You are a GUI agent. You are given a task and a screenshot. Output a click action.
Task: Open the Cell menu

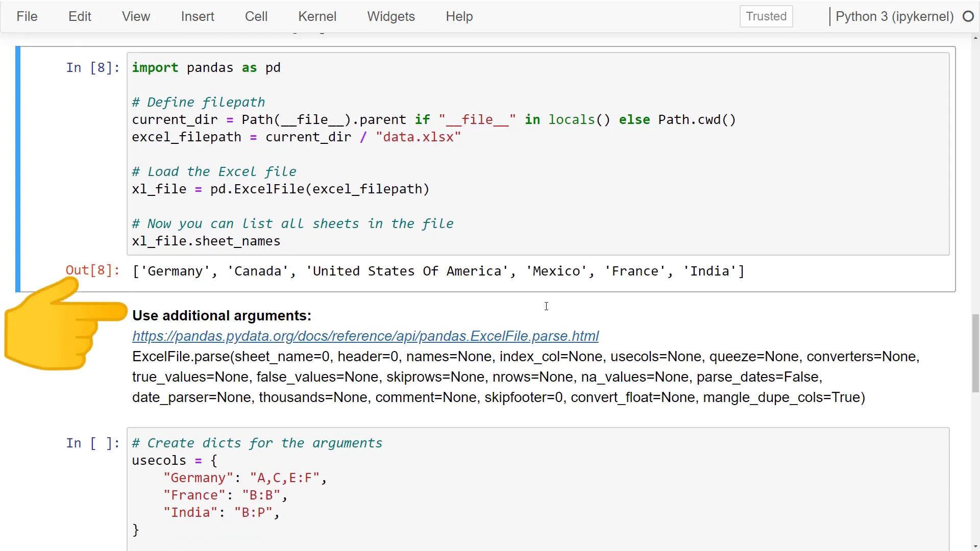pyautogui.click(x=256, y=16)
